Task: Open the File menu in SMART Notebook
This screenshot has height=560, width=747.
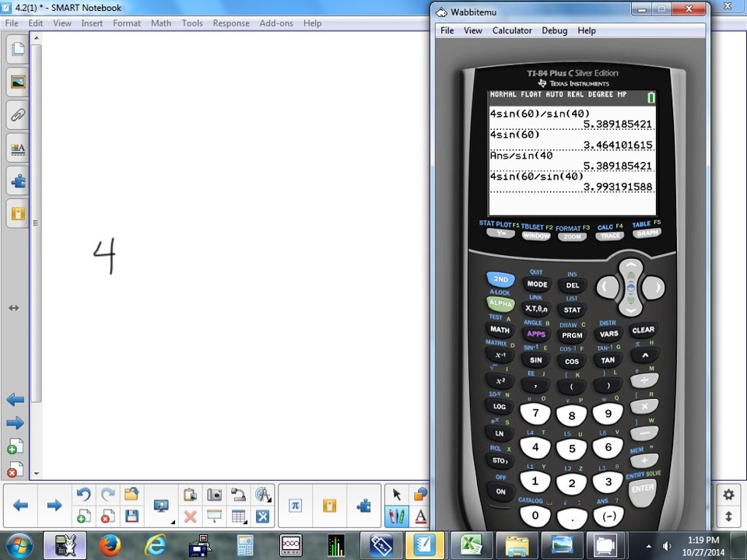Action: [x=12, y=23]
